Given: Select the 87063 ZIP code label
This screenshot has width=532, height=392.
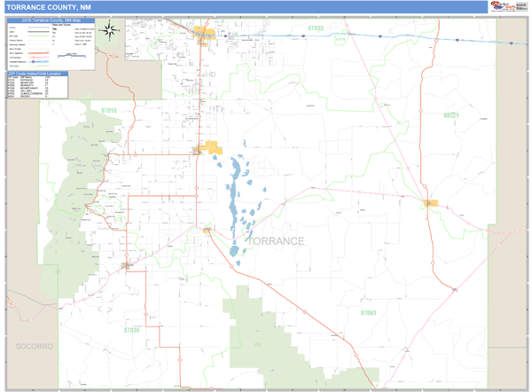Looking at the screenshot, I should click(x=369, y=313).
